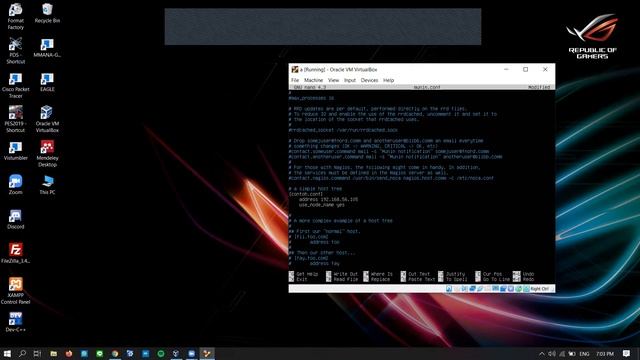Select the This PC desktop icon
This screenshot has width=640, height=360.
point(47,184)
